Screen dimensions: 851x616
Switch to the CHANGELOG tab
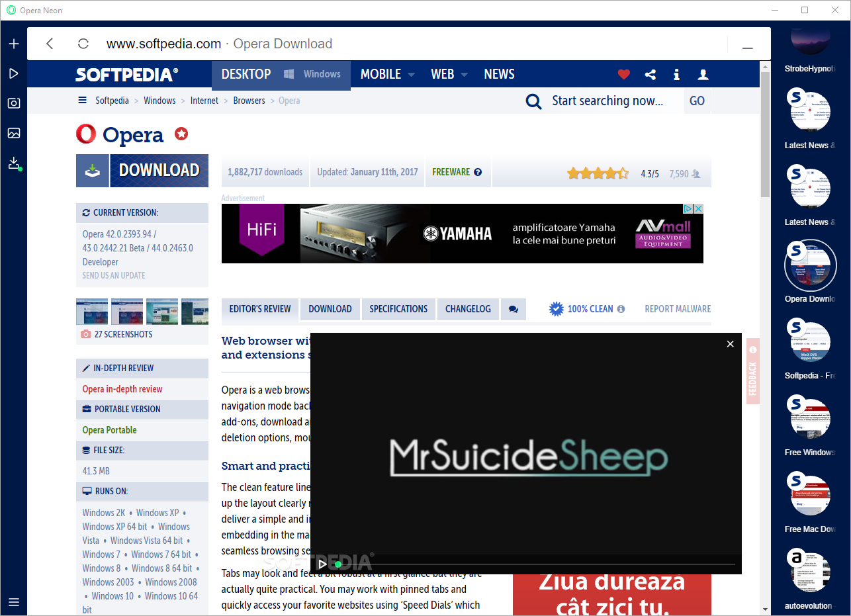click(x=468, y=309)
